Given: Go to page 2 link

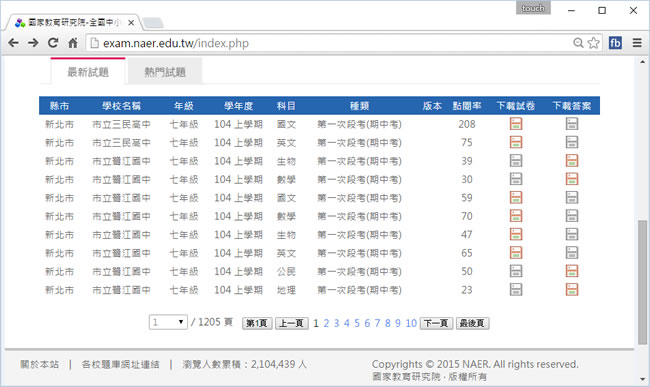Looking at the screenshot, I should (x=326, y=323).
